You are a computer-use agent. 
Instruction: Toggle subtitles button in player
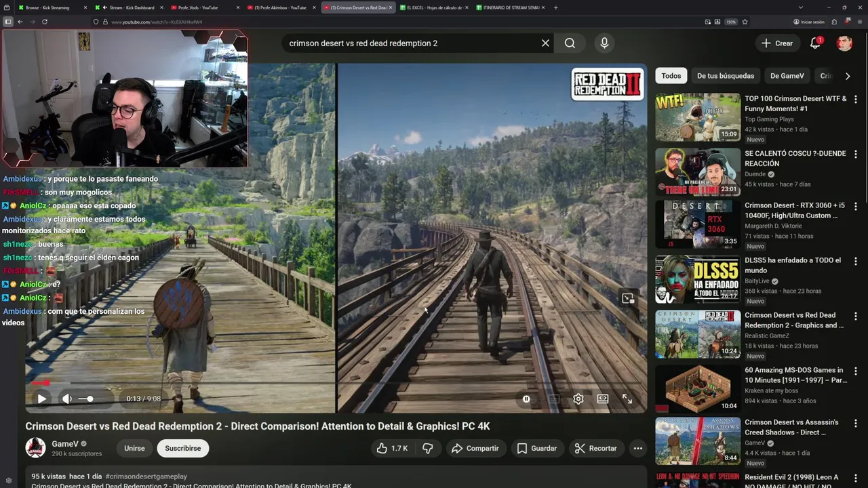coord(553,399)
